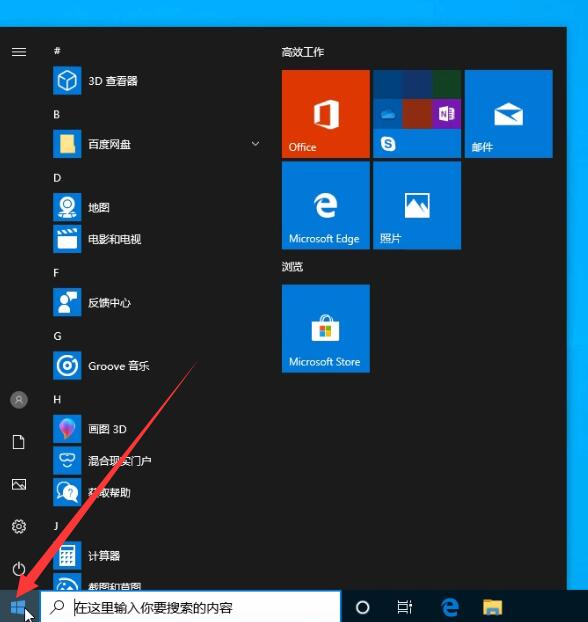The height and width of the screenshot is (622, 588).
Task: Expand the 百度网盘 folder chevron
Action: pyautogui.click(x=256, y=144)
